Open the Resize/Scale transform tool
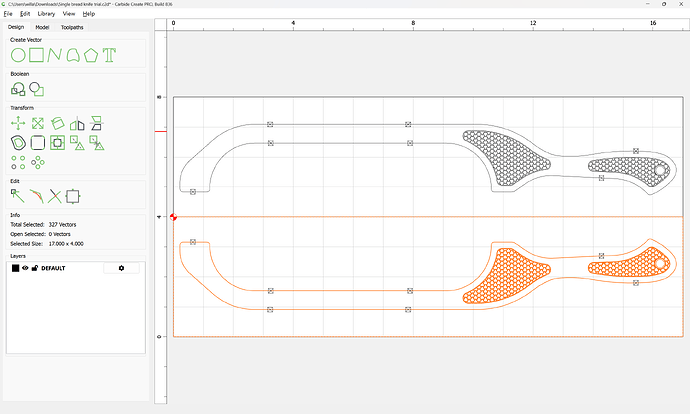The height and width of the screenshot is (414, 690). 37,123
